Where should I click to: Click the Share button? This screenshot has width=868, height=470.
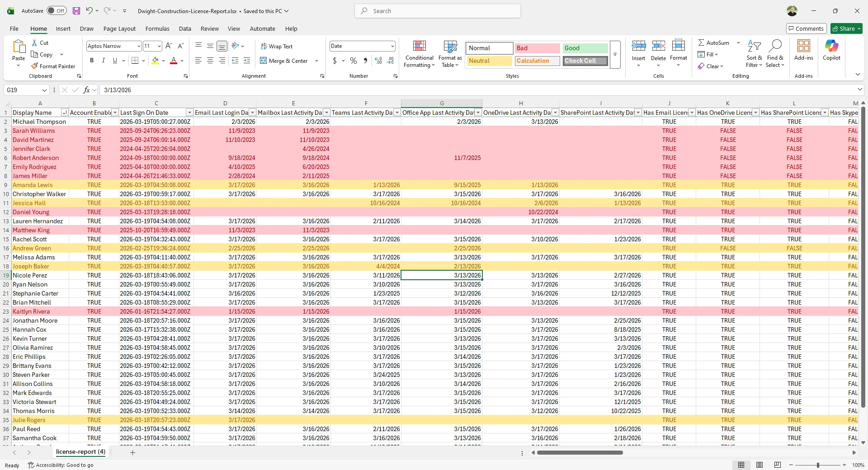point(844,28)
